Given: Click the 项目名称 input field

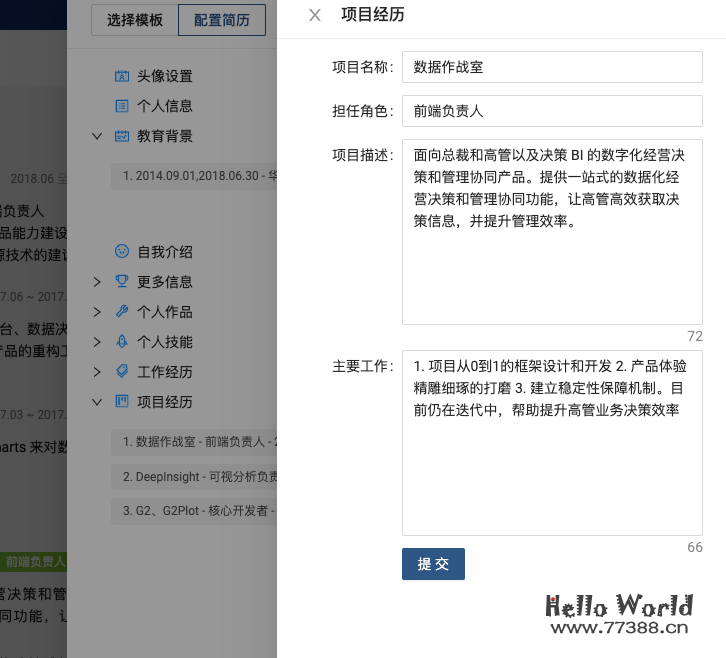Looking at the screenshot, I should tap(552, 67).
